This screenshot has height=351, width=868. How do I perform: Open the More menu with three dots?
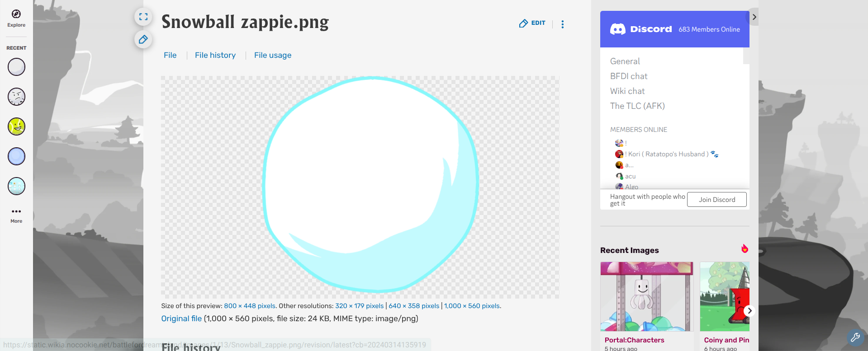[16, 215]
